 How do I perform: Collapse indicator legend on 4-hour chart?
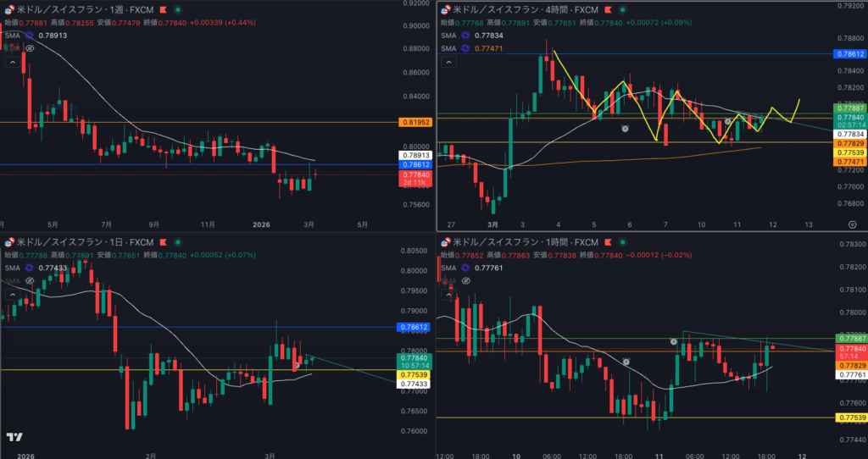(x=447, y=61)
